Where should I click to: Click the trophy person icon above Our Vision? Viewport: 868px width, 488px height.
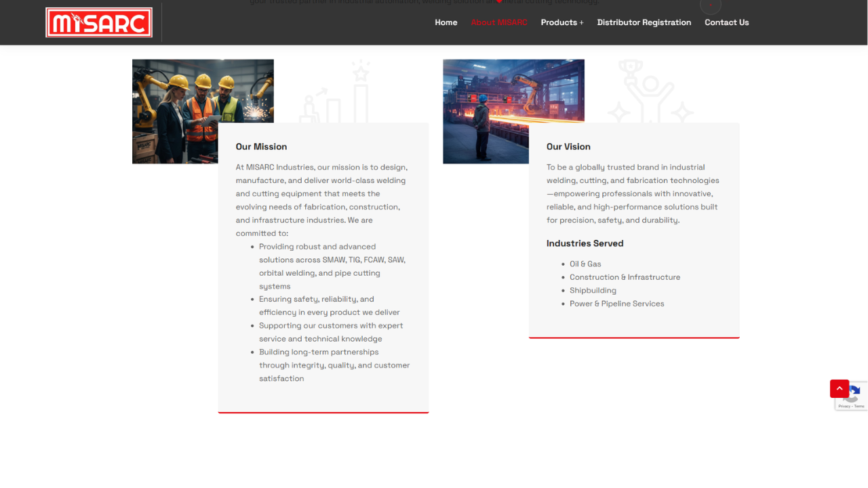click(650, 91)
